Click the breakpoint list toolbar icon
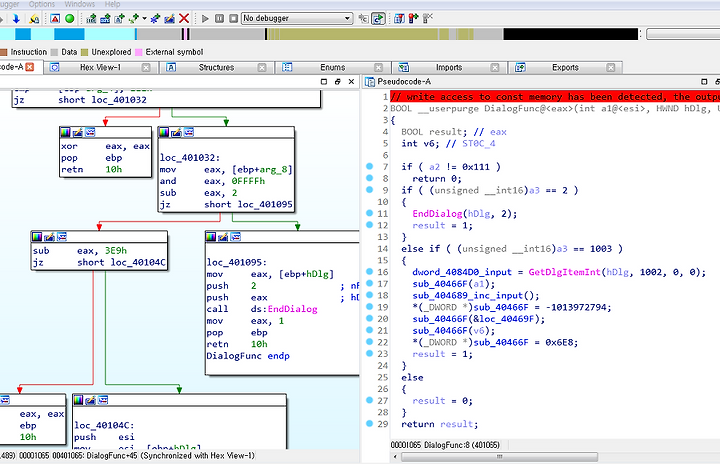 click(399, 18)
